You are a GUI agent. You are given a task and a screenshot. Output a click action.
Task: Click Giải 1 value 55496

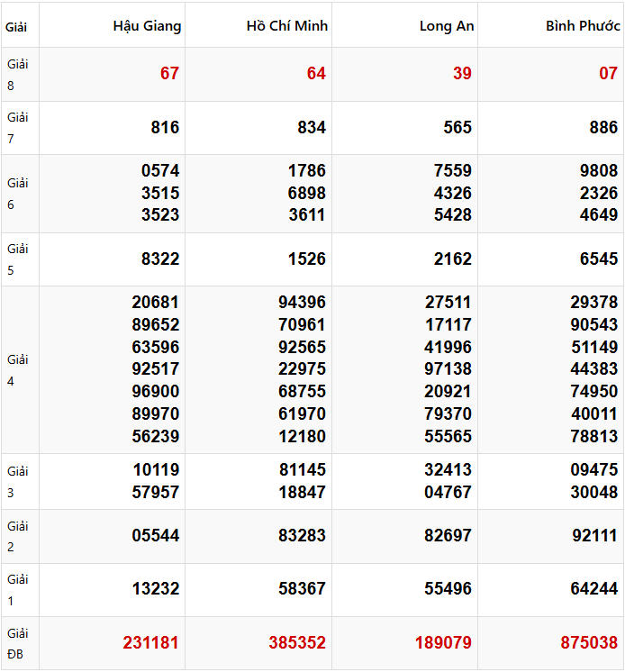448,588
